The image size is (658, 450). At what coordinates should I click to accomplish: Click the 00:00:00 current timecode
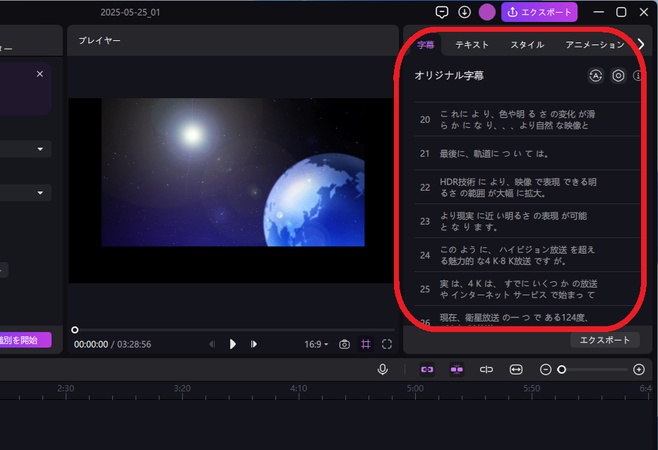point(91,345)
